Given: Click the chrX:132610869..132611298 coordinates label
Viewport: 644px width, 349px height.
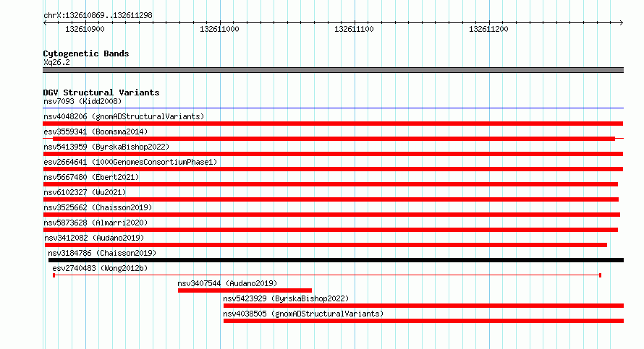Looking at the screenshot, I should pyautogui.click(x=98, y=15).
